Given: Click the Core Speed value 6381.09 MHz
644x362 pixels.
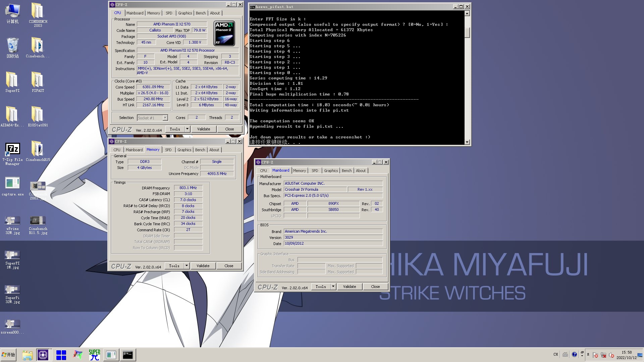Looking at the screenshot, I should tap(153, 87).
